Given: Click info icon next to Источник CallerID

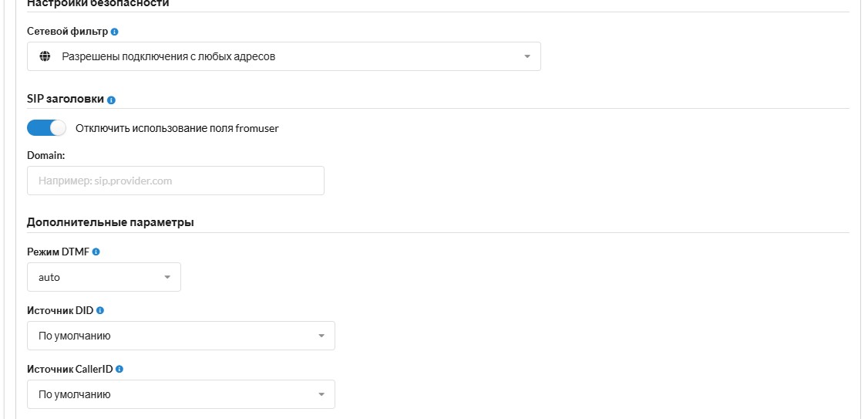Looking at the screenshot, I should pos(119,369).
